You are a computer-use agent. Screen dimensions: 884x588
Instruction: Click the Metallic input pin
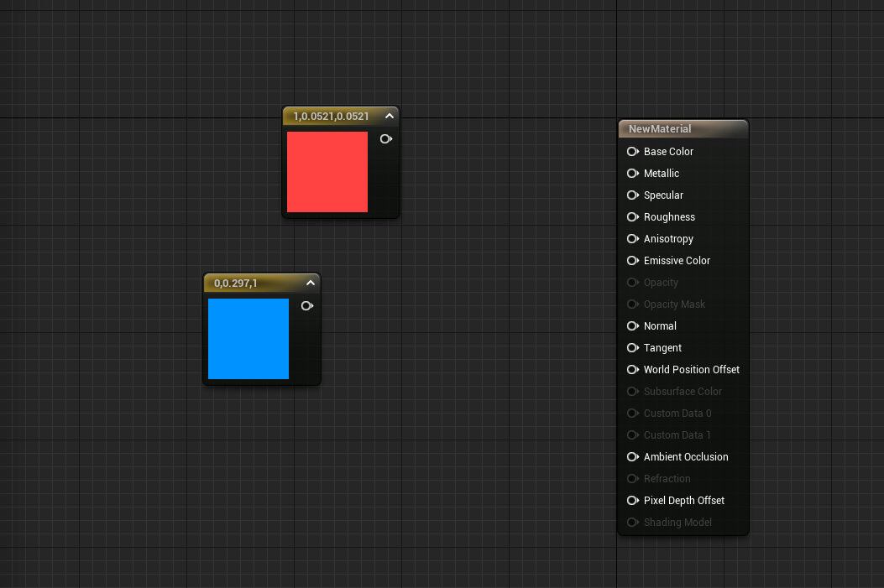[x=633, y=174]
